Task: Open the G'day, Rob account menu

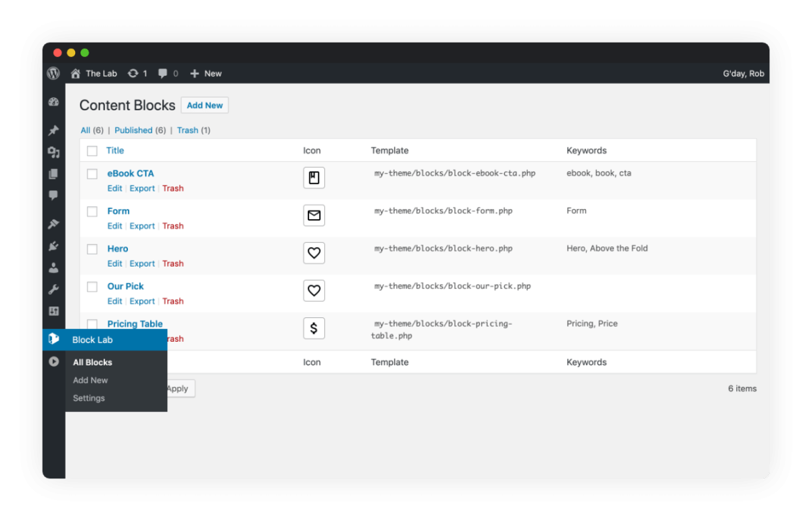Action: click(743, 74)
